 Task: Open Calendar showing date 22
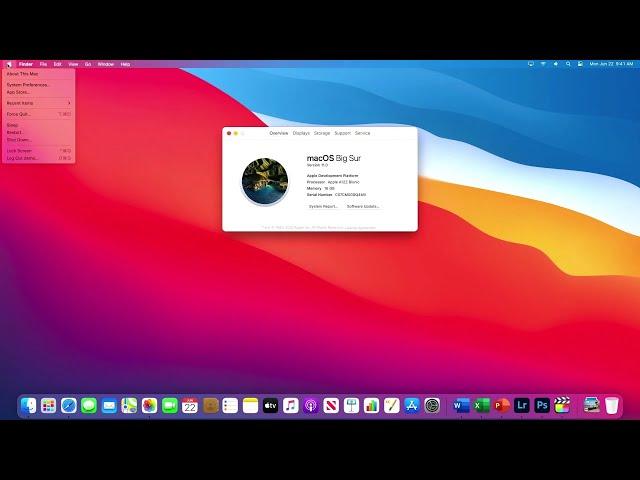pyautogui.click(x=190, y=405)
